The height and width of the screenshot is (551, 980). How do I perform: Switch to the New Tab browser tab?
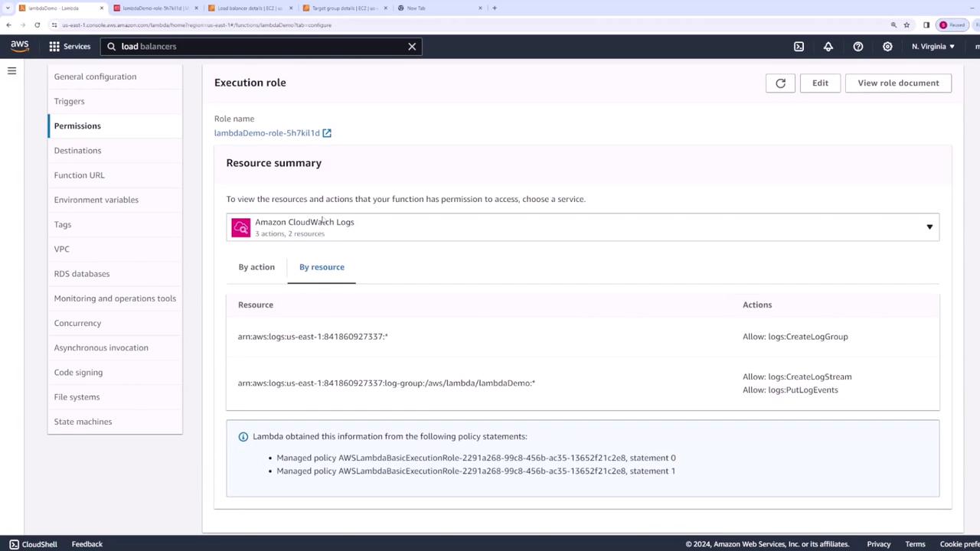click(x=439, y=8)
